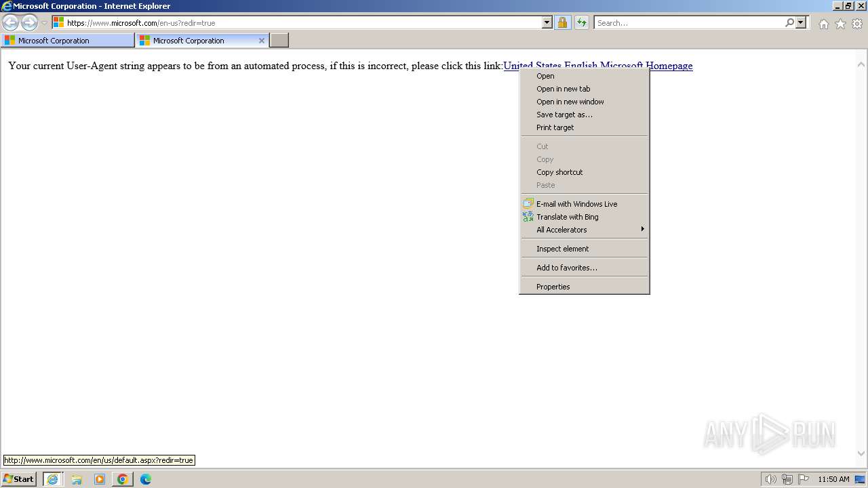This screenshot has height=488, width=868.
Task: Open a new tab button
Action: (279, 41)
